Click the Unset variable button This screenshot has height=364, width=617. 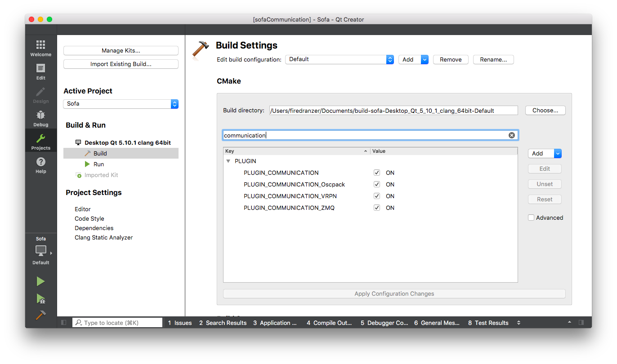click(x=545, y=184)
